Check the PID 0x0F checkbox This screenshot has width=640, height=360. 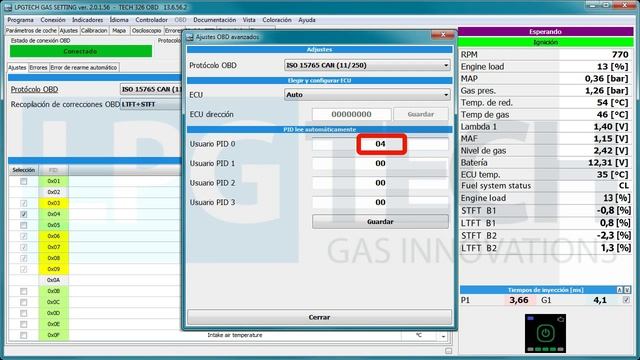point(24,336)
